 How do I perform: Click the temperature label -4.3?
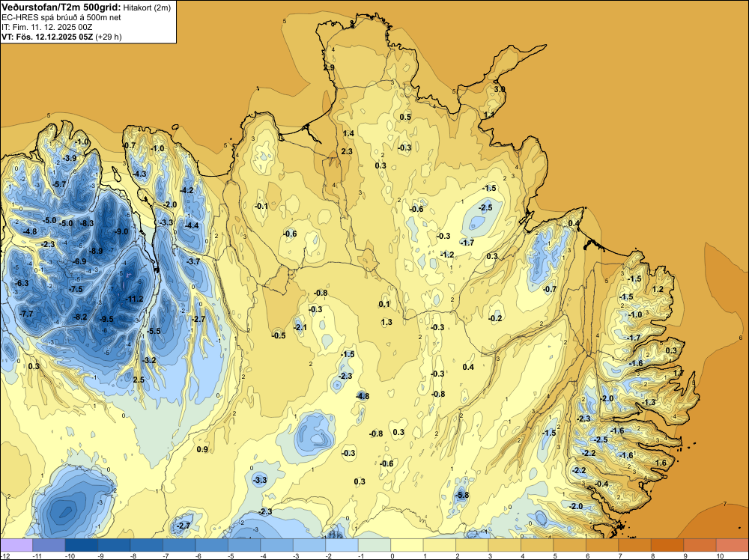click(139, 174)
